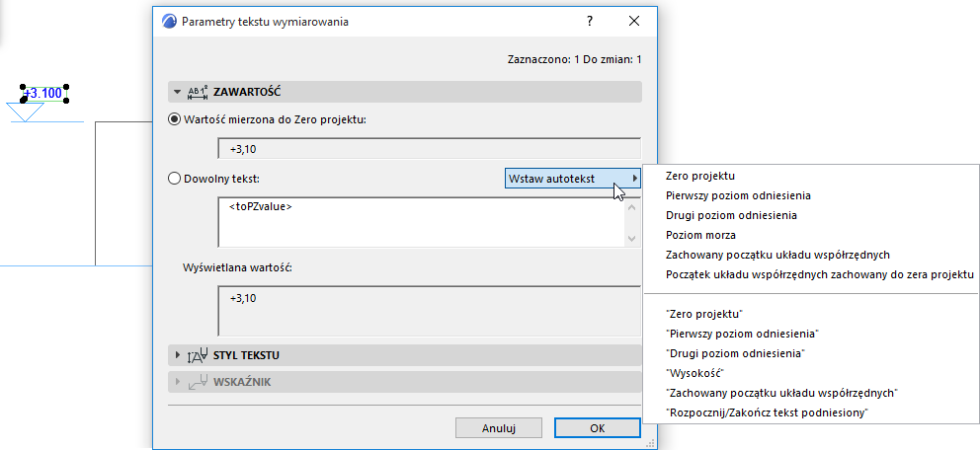The height and width of the screenshot is (450, 980).
Task: Click the ZAWARTOŚĆ dimension content icon
Action: (x=198, y=92)
